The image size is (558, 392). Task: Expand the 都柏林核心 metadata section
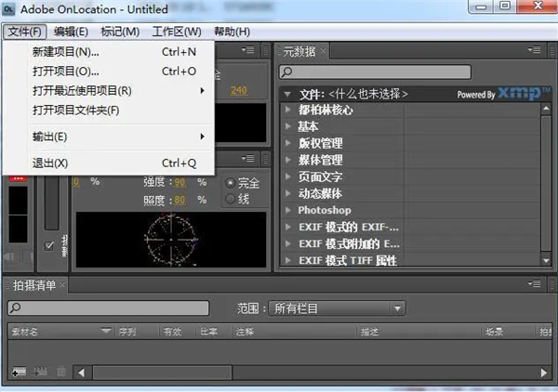pos(289,111)
